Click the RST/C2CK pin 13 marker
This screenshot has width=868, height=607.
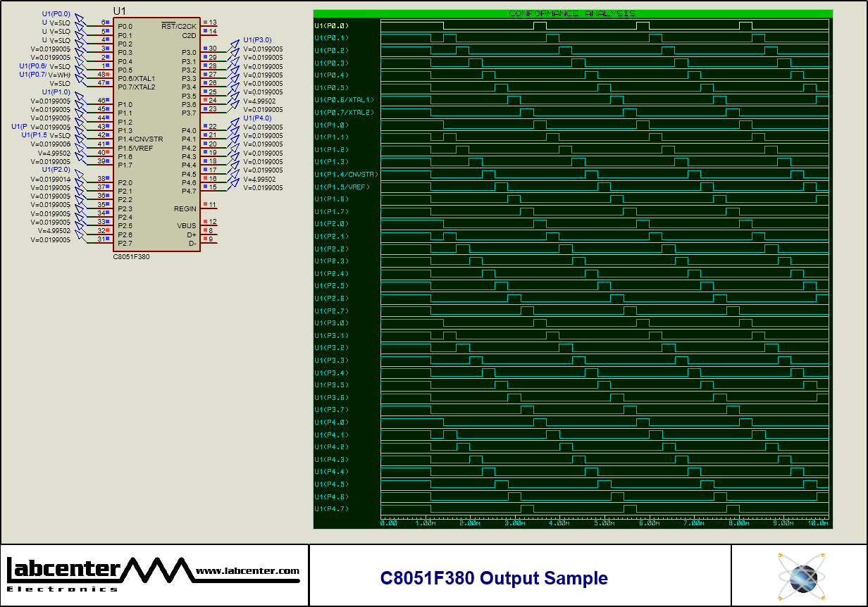pyautogui.click(x=206, y=21)
